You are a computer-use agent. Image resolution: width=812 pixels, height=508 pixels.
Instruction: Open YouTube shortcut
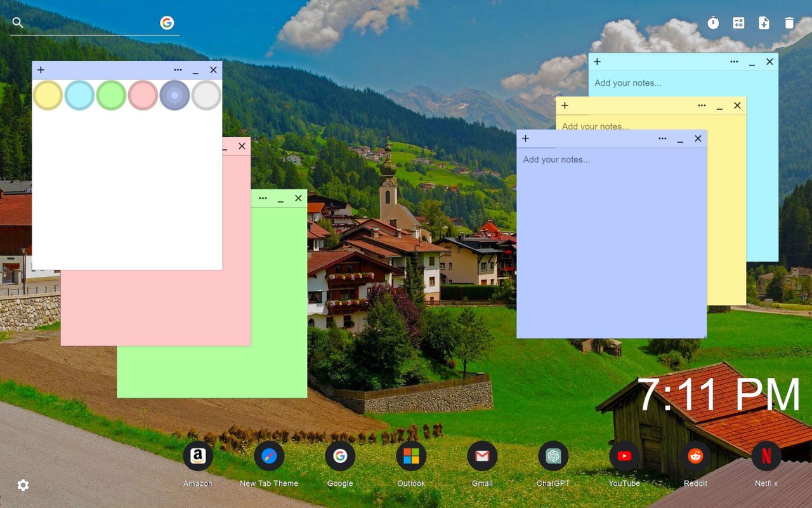[624, 456]
